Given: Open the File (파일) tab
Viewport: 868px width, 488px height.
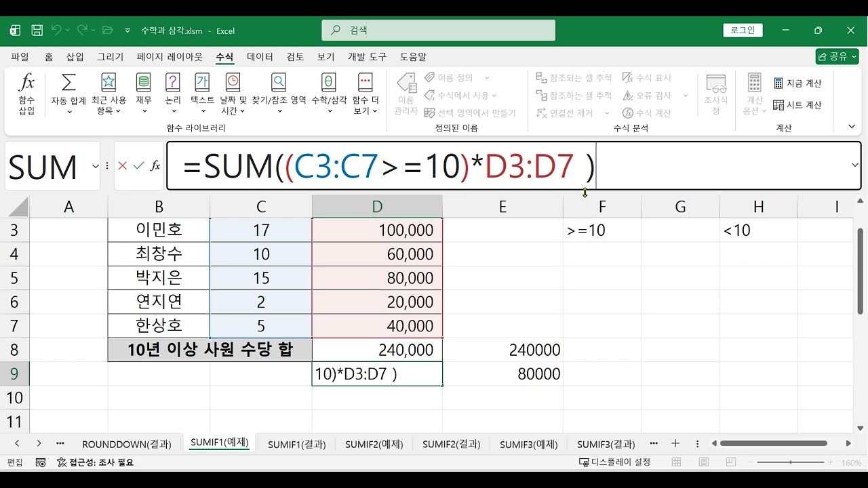Looking at the screenshot, I should tap(20, 57).
